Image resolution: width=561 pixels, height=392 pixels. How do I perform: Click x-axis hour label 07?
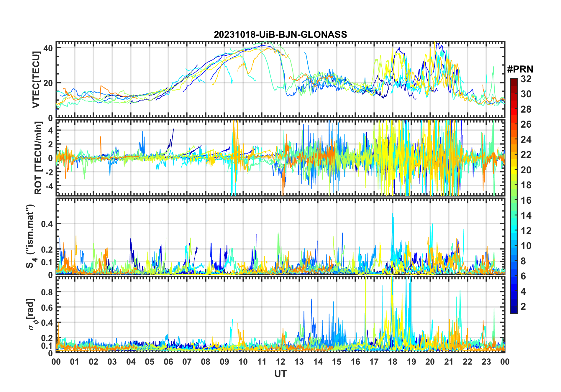[187, 362]
